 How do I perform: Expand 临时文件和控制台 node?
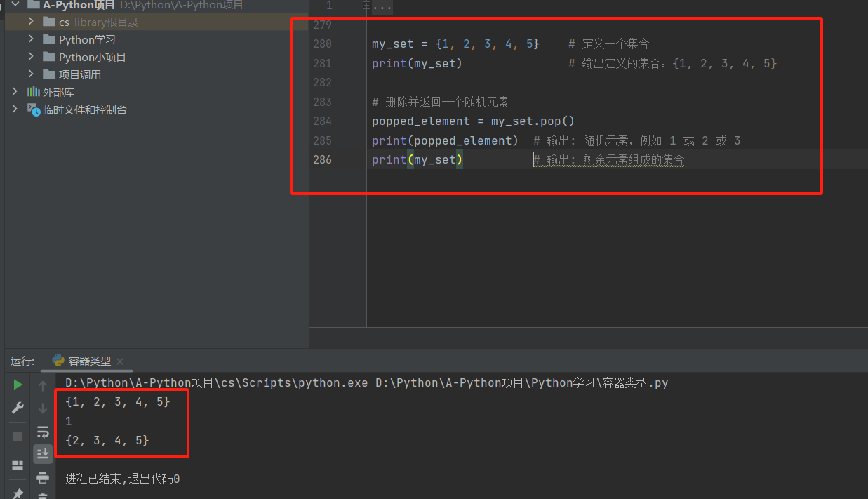(x=15, y=109)
